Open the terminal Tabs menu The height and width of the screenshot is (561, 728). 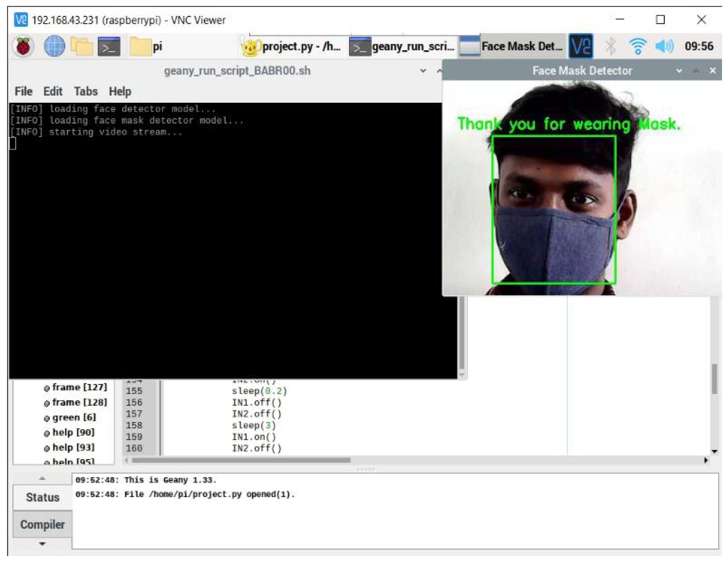(x=86, y=91)
